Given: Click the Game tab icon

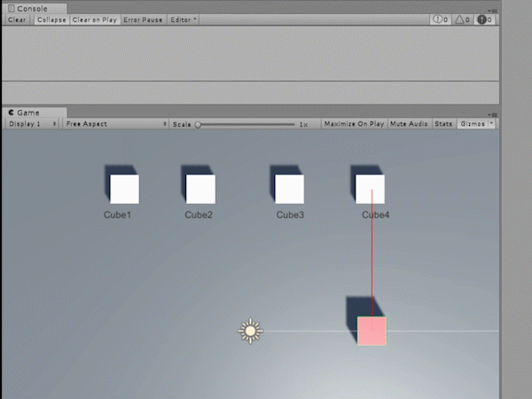Looking at the screenshot, I should 12,113.
